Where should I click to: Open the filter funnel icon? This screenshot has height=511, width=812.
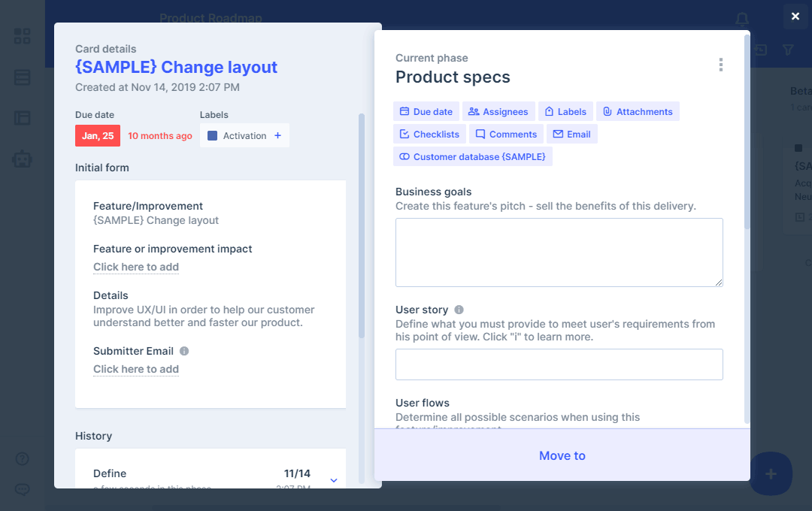788,50
